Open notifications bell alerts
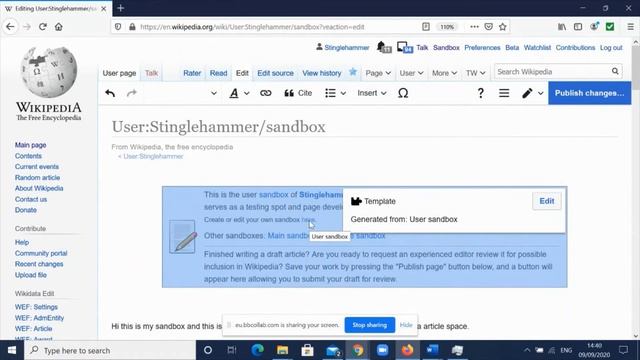This screenshot has height=360, width=640. (383, 47)
